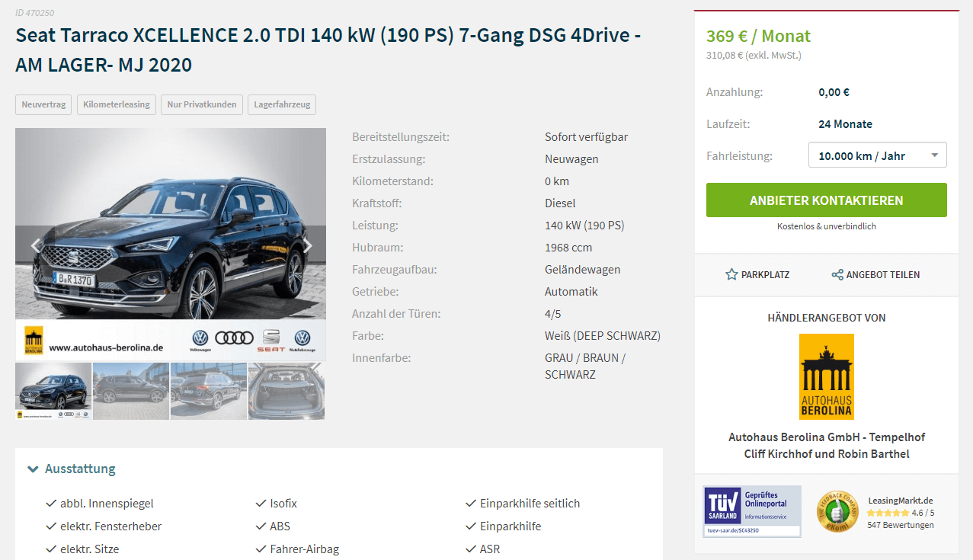
Task: Select the Neuvertrag tag
Action: [43, 104]
